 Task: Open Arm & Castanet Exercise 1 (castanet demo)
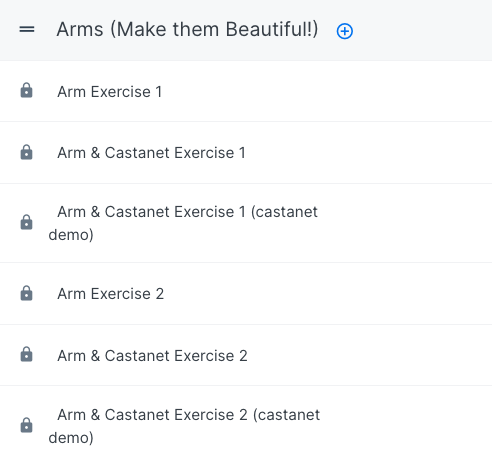click(183, 223)
